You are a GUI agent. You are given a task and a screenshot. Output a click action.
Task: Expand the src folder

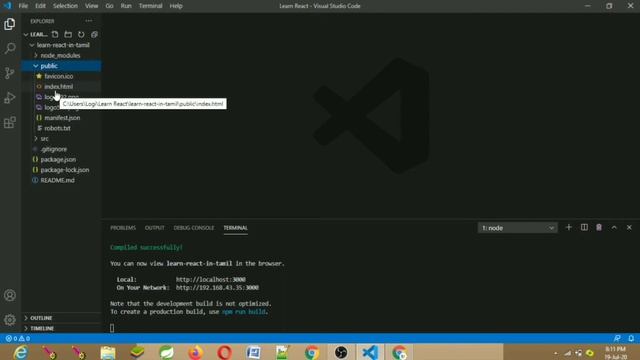pos(60,139)
